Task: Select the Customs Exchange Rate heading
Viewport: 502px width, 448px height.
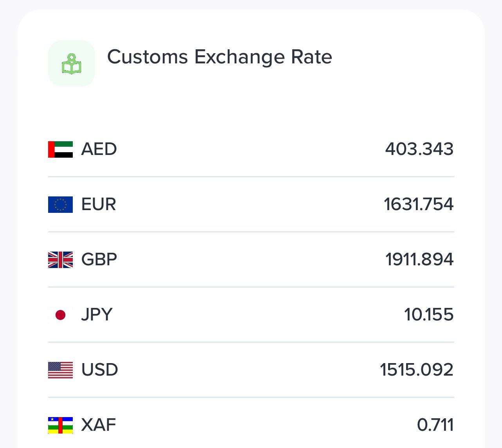Action: [220, 57]
